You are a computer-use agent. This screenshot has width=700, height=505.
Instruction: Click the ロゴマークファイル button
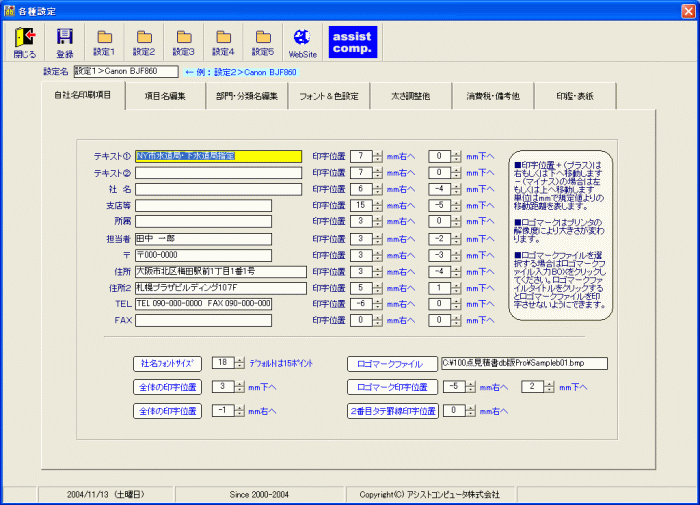392,364
